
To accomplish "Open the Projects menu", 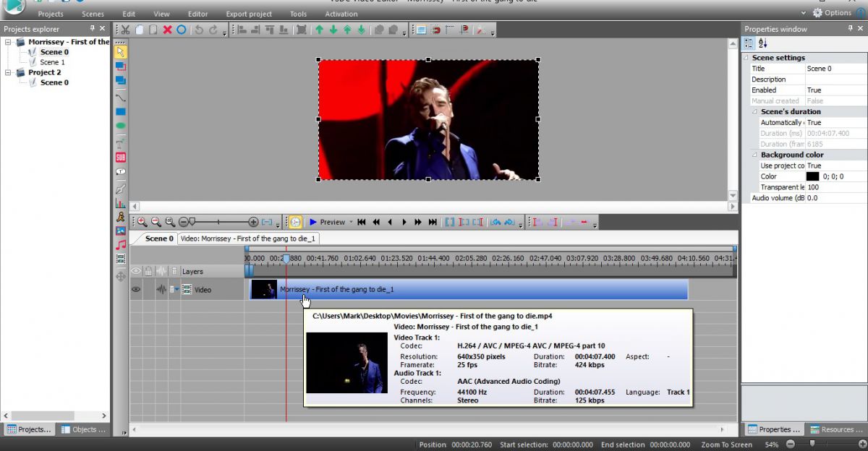I will click(x=51, y=14).
